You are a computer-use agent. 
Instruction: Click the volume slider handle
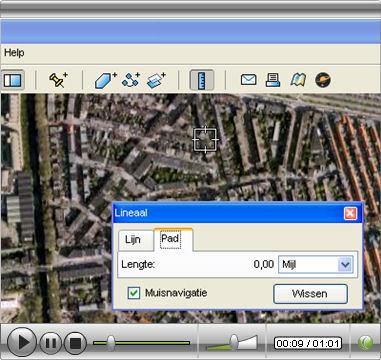pyautogui.click(x=234, y=342)
